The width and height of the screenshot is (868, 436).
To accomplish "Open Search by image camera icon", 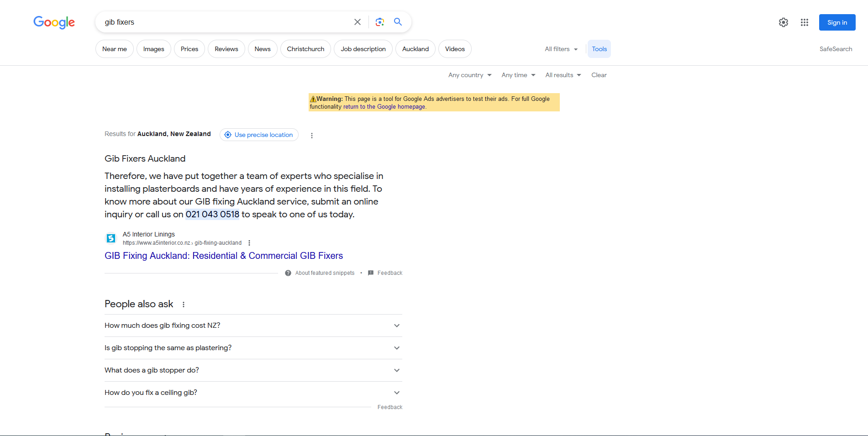I will click(x=380, y=22).
